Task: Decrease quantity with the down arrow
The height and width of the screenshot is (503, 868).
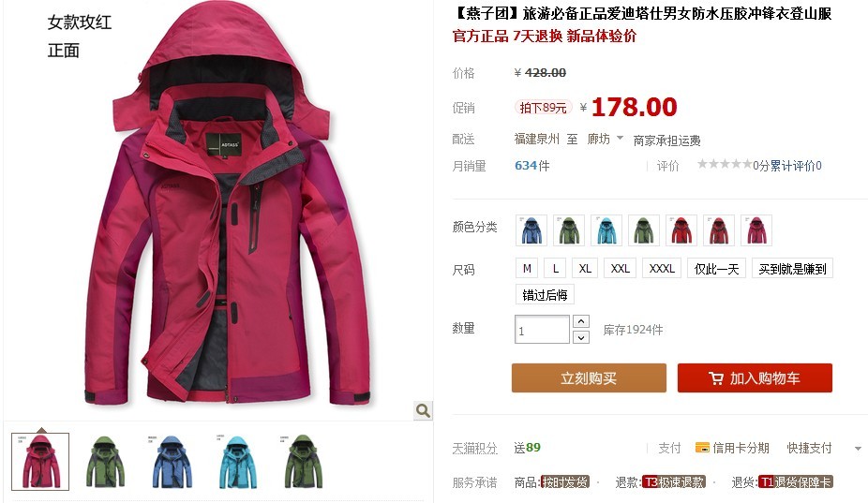Action: pyautogui.click(x=580, y=336)
